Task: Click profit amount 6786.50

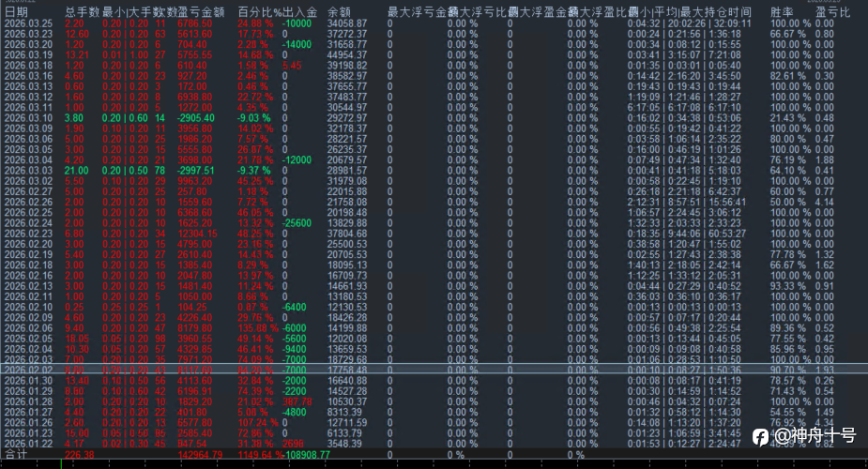Action: (194, 23)
